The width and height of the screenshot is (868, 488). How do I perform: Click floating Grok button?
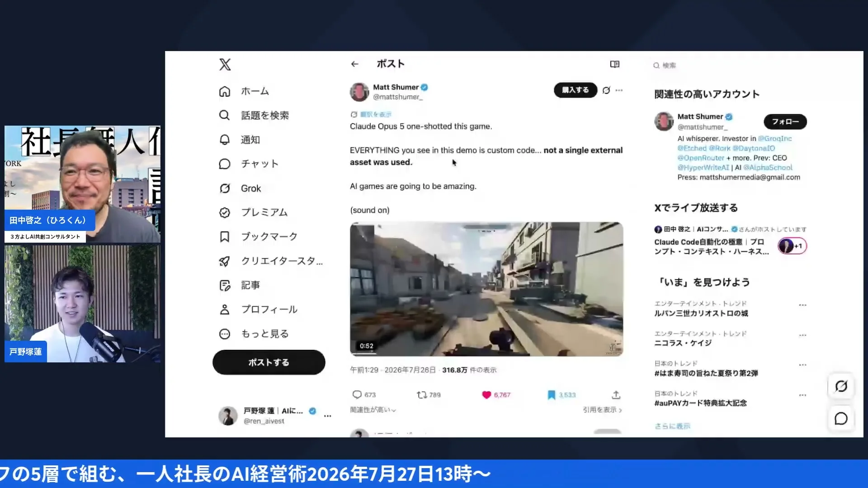841,386
